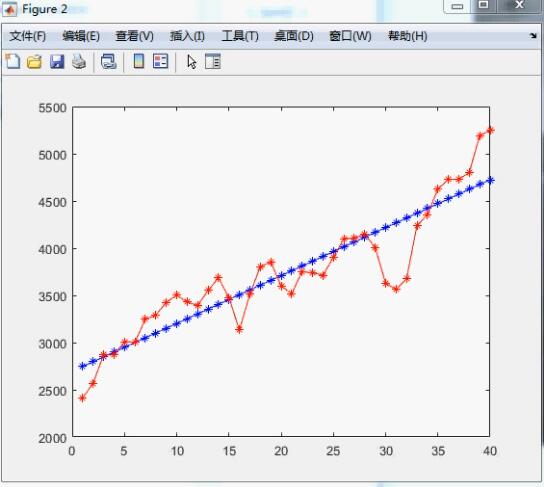This screenshot has width=544, height=487.
Task: Open the 文件(F) menu
Action: coord(27,36)
